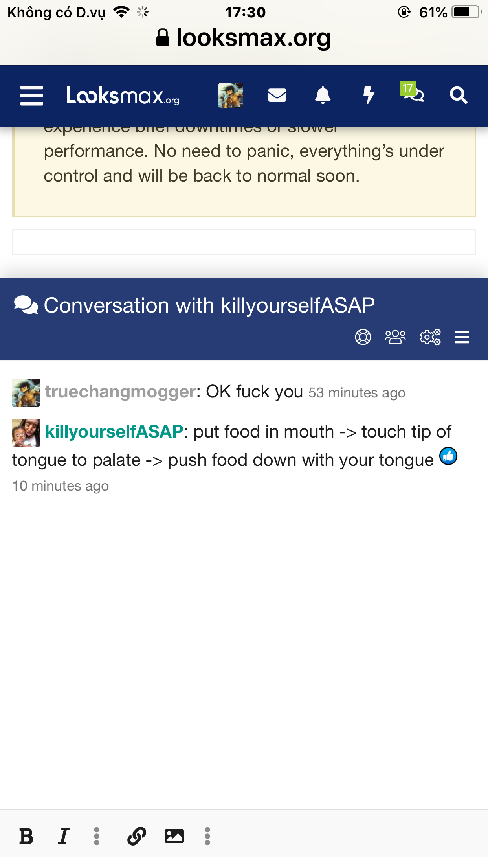Open truechangmogger's profile link
The width and height of the screenshot is (488, 868).
point(120,392)
